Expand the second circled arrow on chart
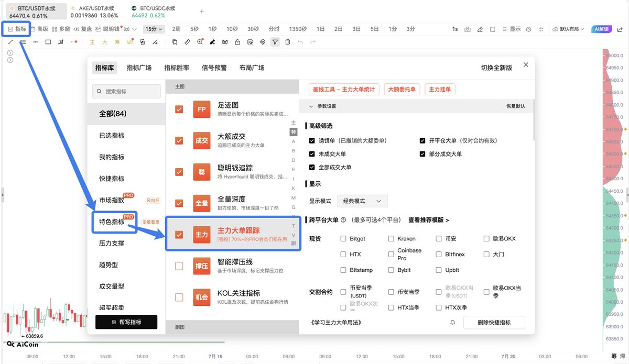Image resolution: width=629 pixels, height=364 pixels. 10,60
